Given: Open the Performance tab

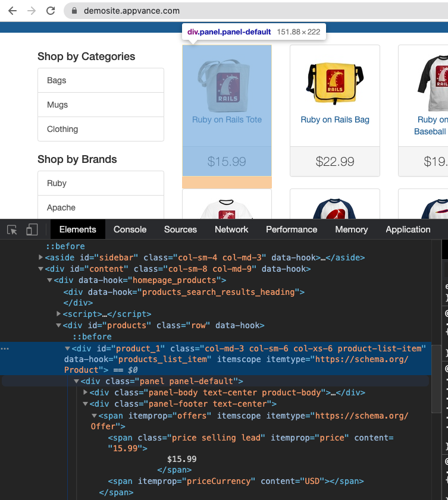Looking at the screenshot, I should pyautogui.click(x=292, y=229).
